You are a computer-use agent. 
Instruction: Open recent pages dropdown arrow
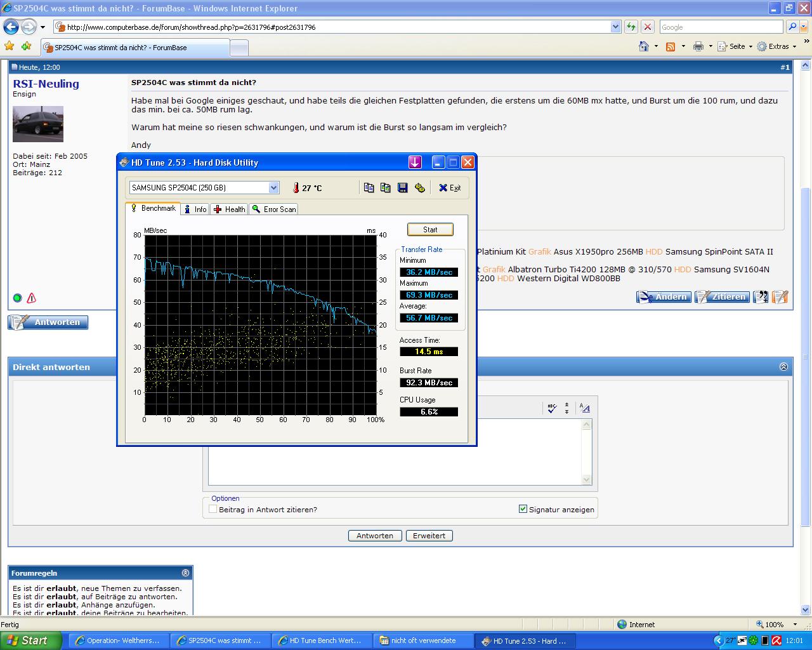point(43,27)
